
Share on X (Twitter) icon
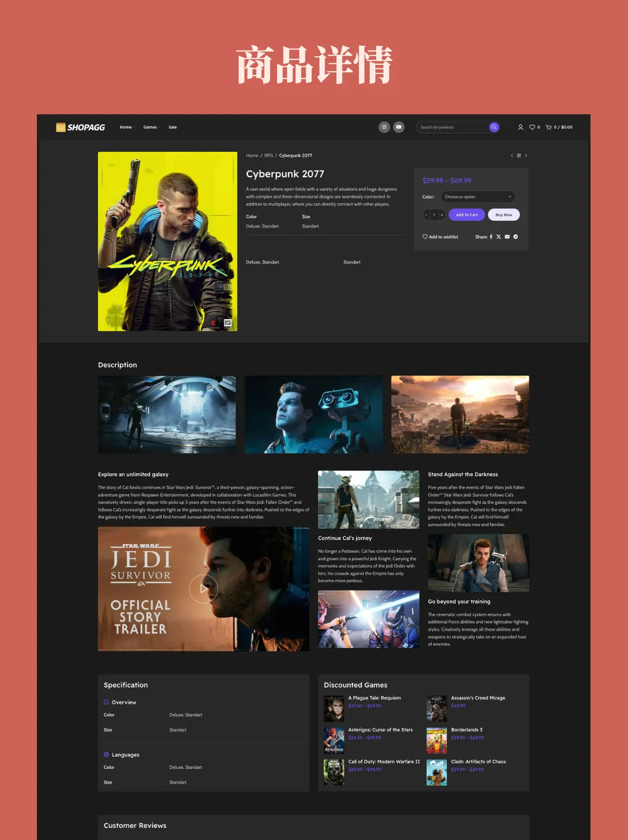[x=499, y=237]
